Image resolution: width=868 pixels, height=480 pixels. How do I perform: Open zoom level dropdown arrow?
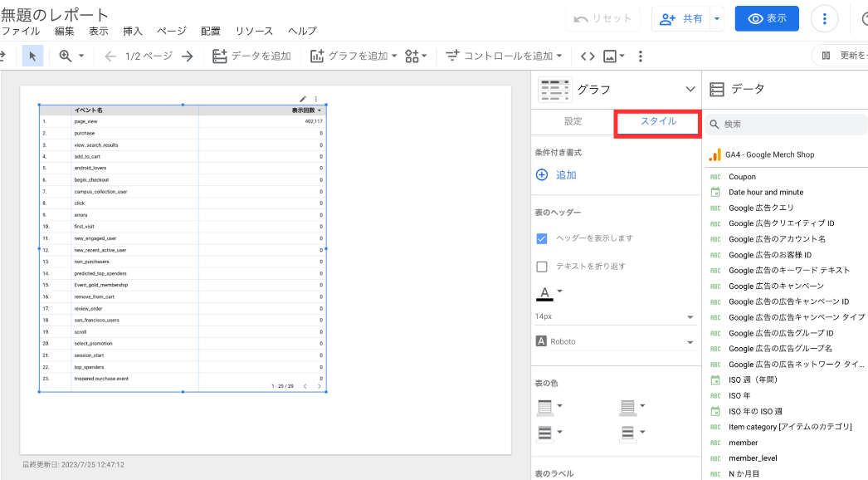[81, 56]
